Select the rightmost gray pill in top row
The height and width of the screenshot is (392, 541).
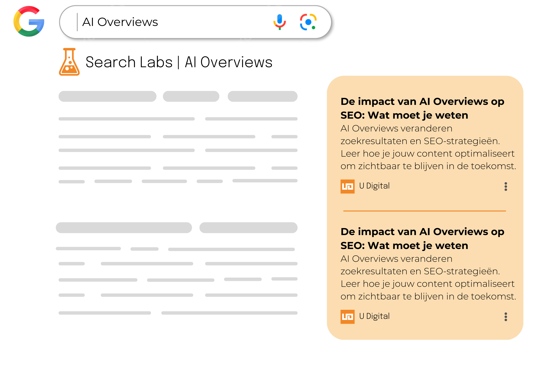pyautogui.click(x=262, y=96)
